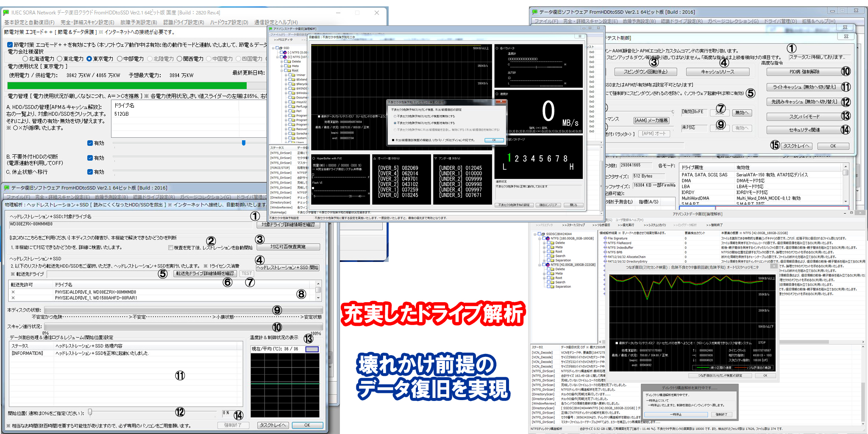Click the MultiWordDMA row in the drive attributes list
868x434 pixels.
(x=762, y=198)
